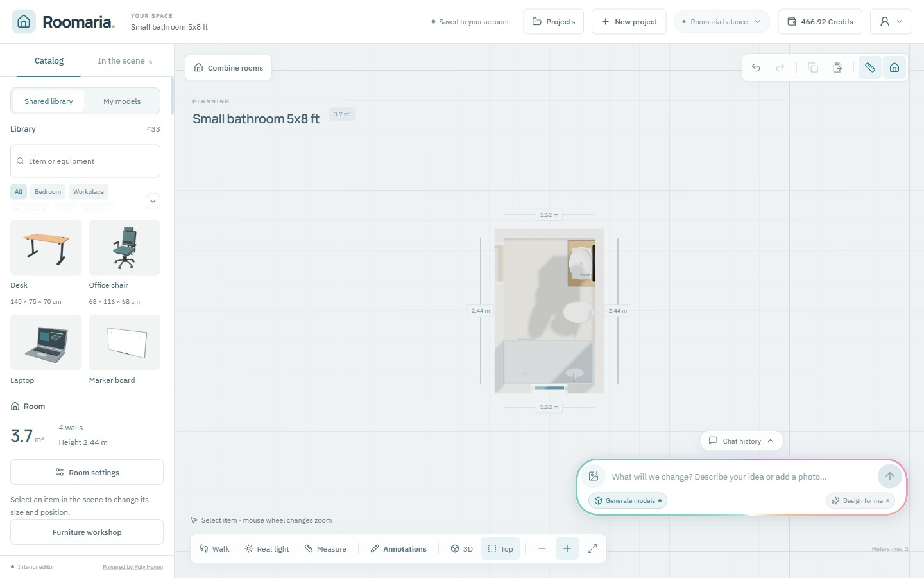This screenshot has width=924, height=578.
Task: Open Room settings
Action: [87, 473]
